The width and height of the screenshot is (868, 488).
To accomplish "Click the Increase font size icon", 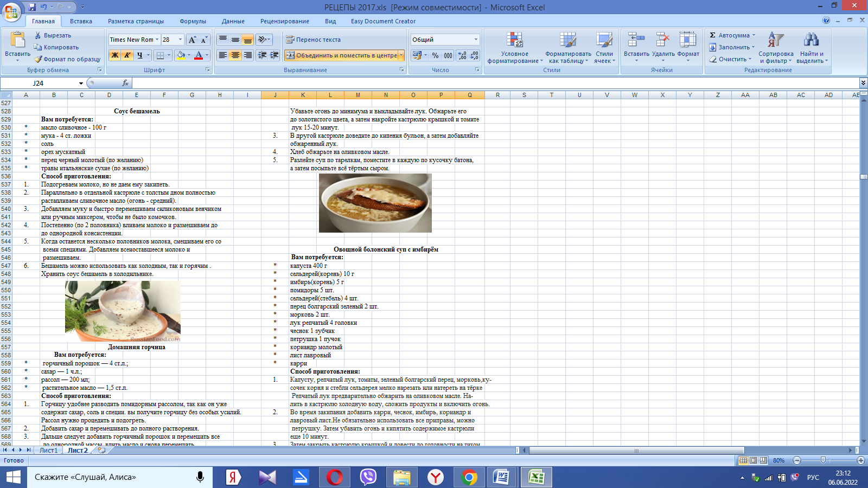I will point(192,40).
